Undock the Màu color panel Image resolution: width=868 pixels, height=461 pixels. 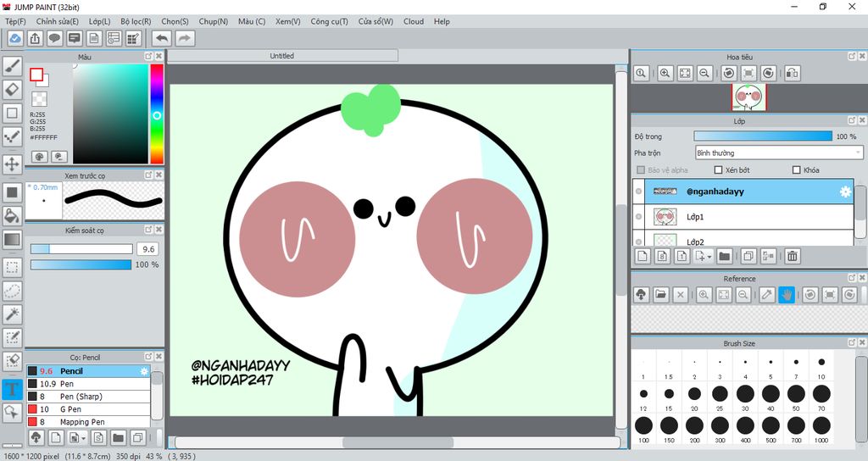pyautogui.click(x=148, y=56)
